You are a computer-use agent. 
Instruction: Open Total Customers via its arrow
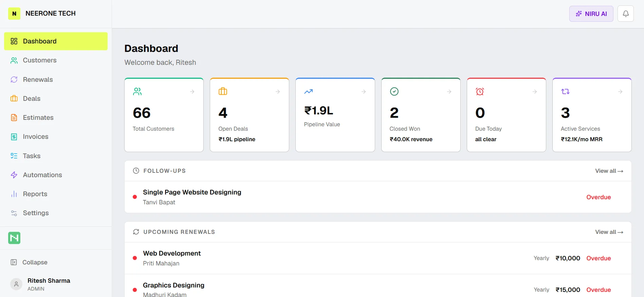(x=192, y=92)
